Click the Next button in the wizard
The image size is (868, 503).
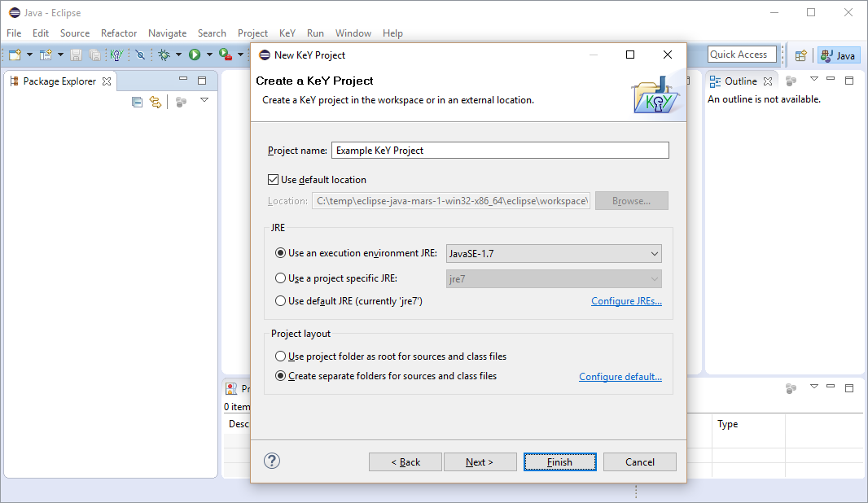(480, 462)
